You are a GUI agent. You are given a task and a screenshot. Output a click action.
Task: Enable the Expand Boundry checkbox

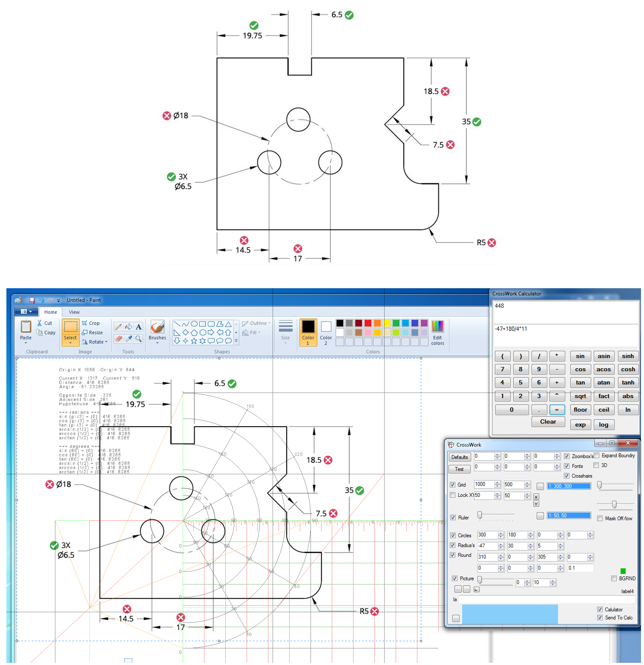597,456
